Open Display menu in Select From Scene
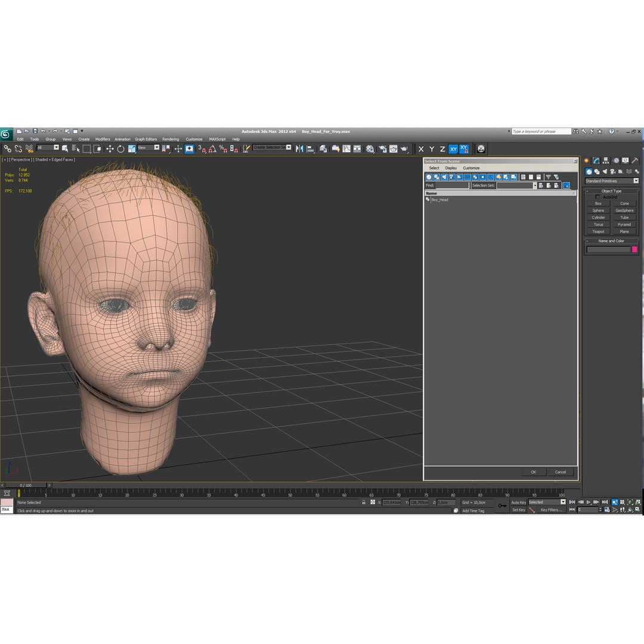644x644 pixels. pos(451,168)
